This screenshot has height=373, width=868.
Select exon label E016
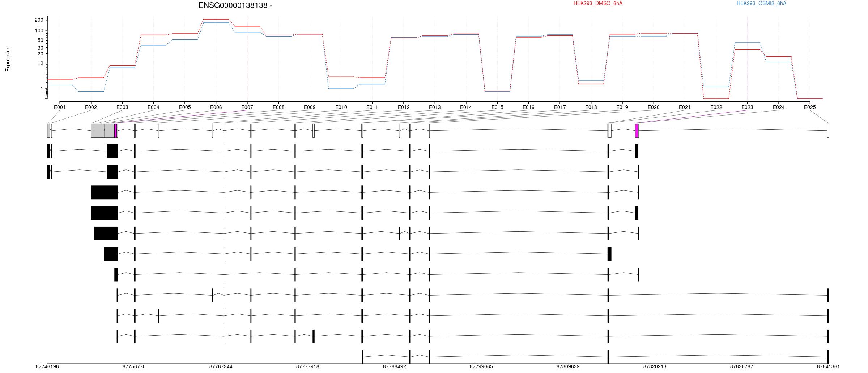click(528, 107)
